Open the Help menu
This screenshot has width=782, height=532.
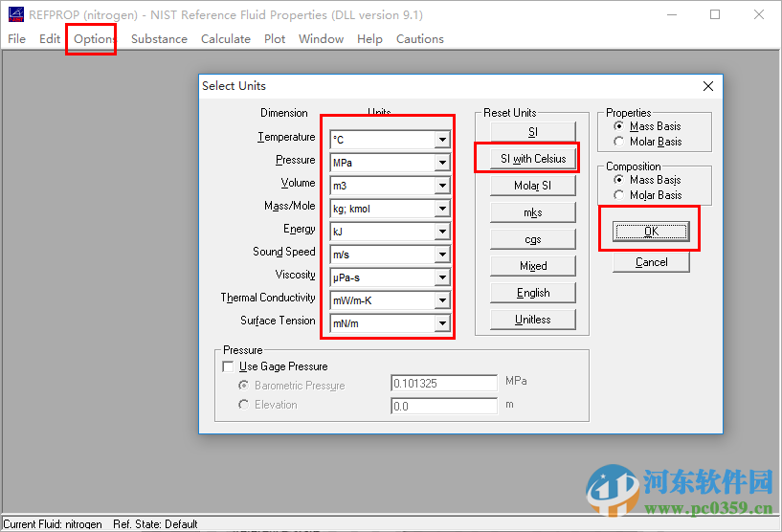pyautogui.click(x=369, y=39)
